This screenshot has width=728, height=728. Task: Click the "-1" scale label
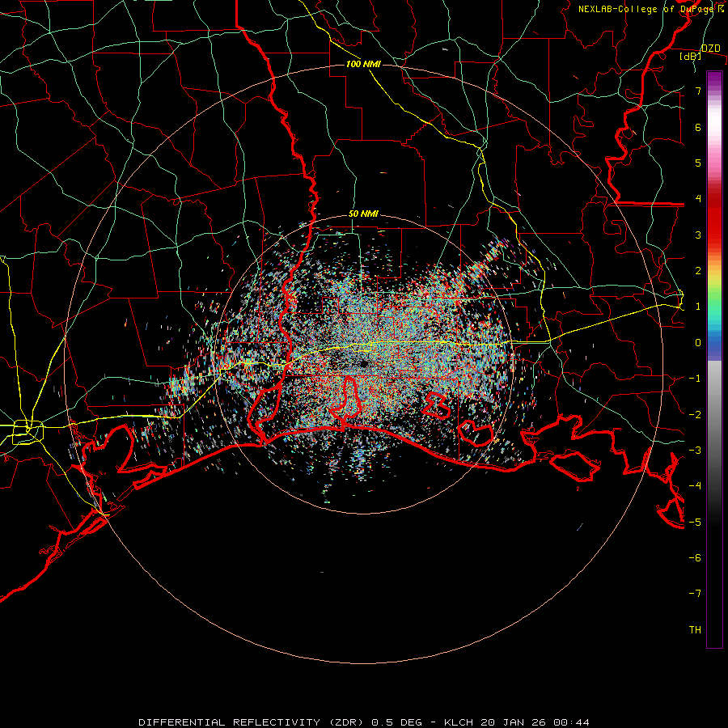pyautogui.click(x=695, y=379)
